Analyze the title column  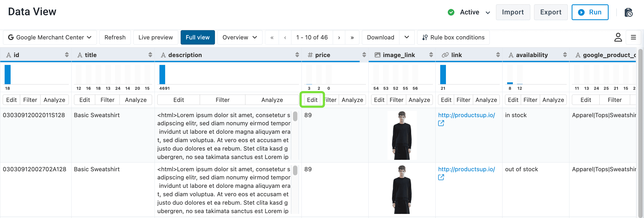(x=136, y=100)
